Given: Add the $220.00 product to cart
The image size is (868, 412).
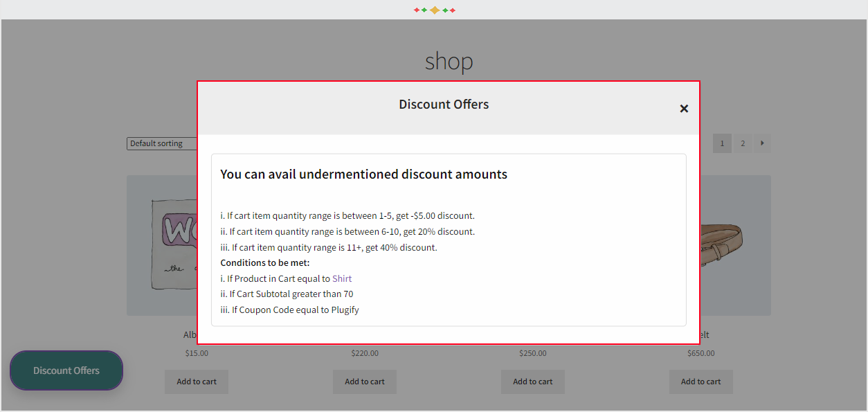Looking at the screenshot, I should (x=364, y=382).
